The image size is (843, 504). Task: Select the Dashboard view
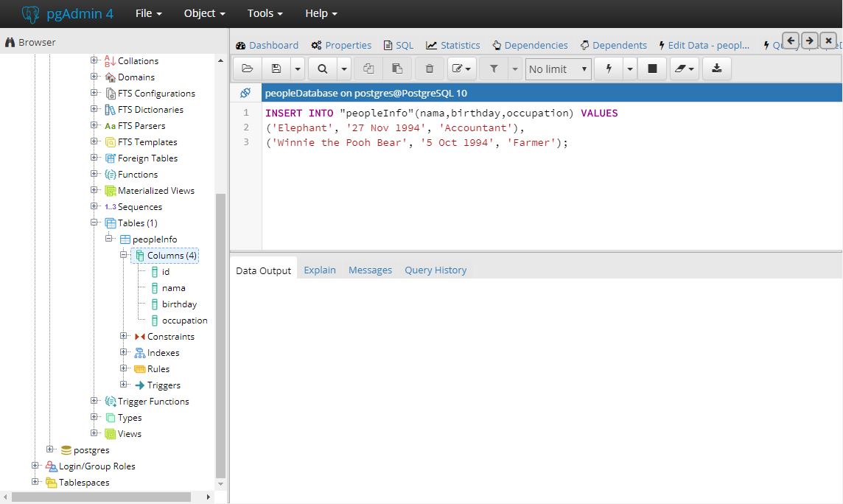267,45
